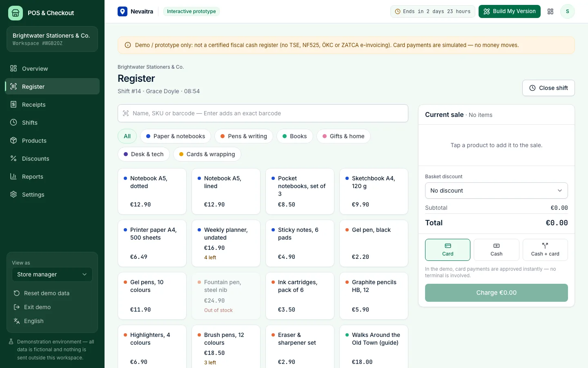Click the Discounts percent icon

point(13,158)
